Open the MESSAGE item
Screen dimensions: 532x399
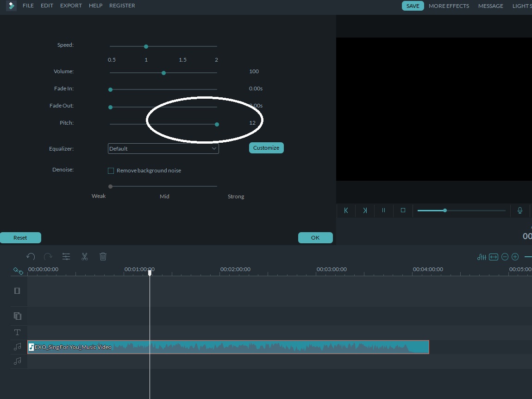pyautogui.click(x=491, y=6)
